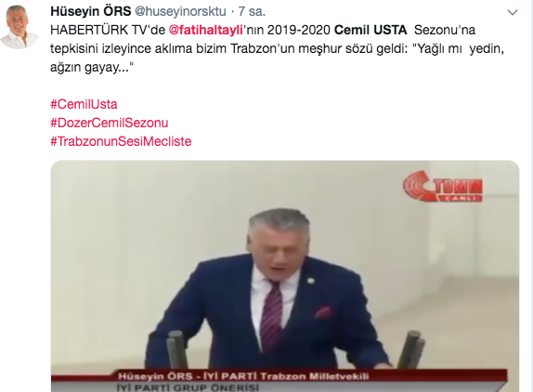
Task: Click the left podium microphone in video
Action: click(176, 349)
